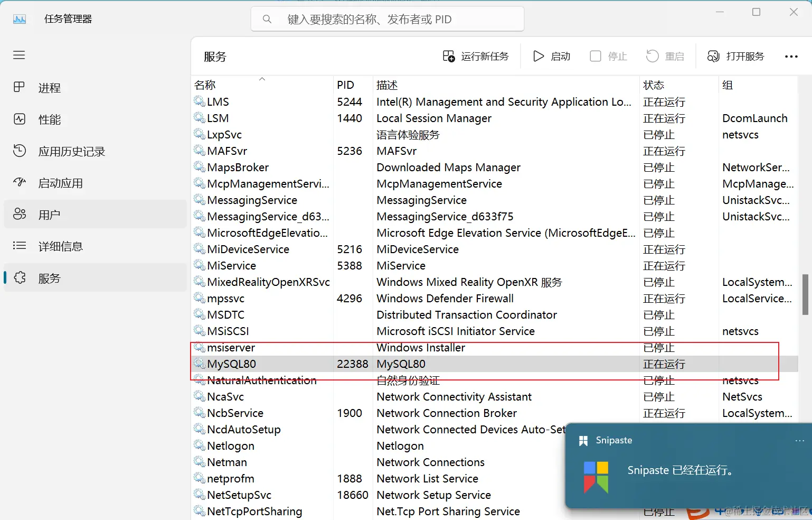Go to 应用历史记录 page

click(96, 151)
